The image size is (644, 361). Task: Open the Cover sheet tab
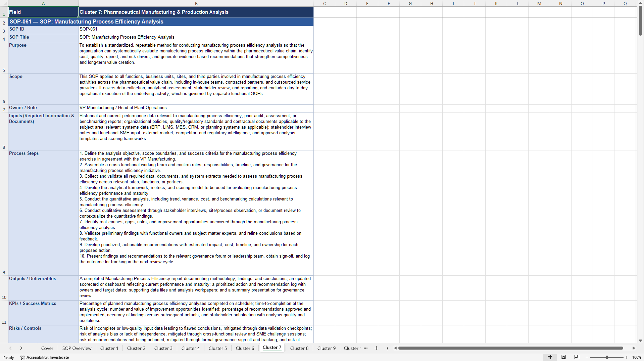click(47, 348)
